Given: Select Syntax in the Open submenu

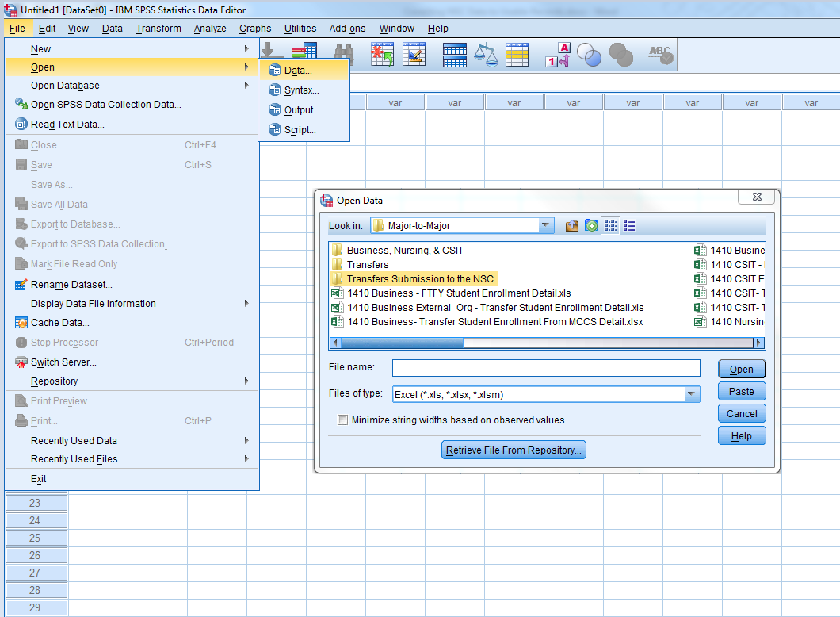Looking at the screenshot, I should pos(304,90).
